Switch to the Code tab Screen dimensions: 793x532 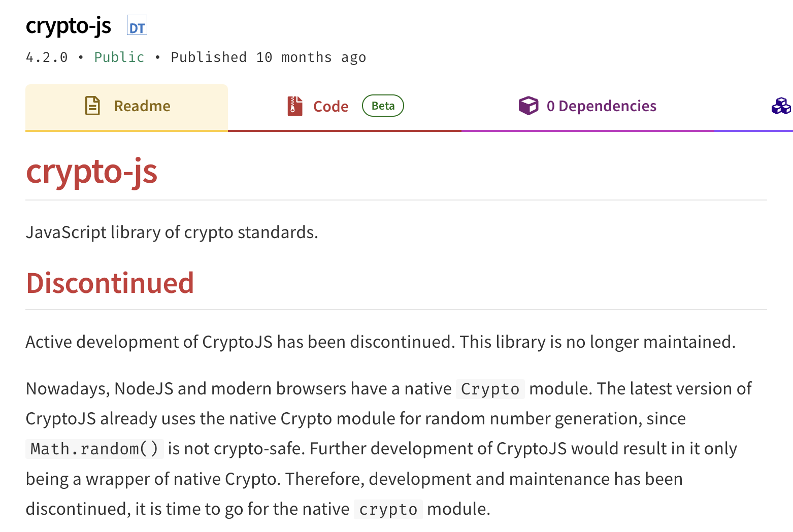(330, 106)
